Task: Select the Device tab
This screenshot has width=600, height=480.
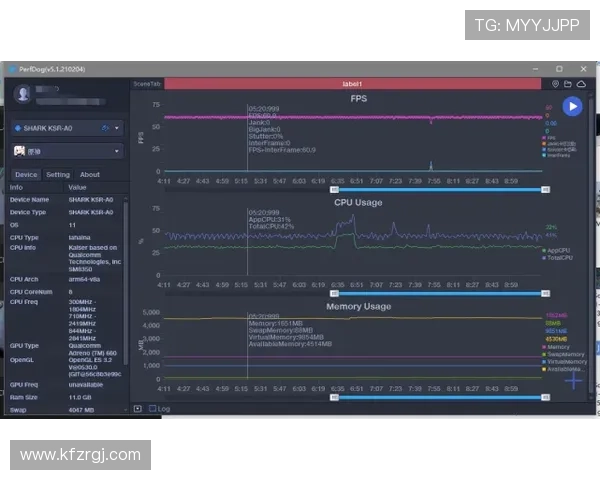Action: pyautogui.click(x=26, y=174)
